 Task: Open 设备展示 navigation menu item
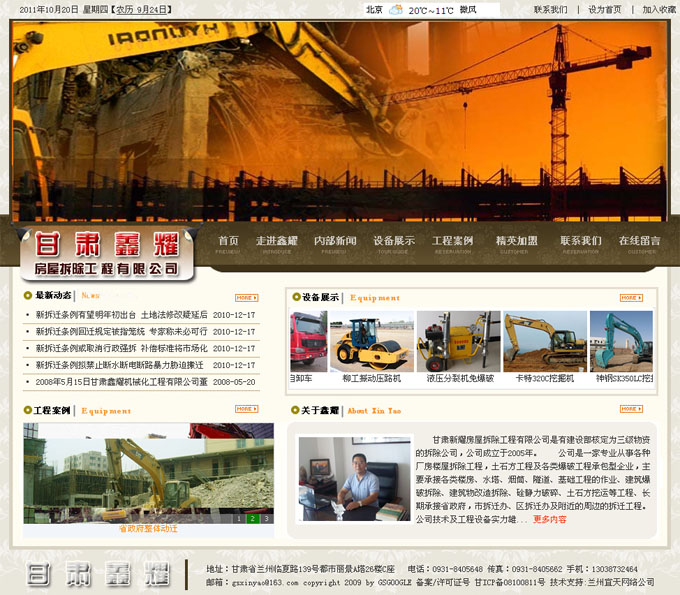click(x=393, y=242)
